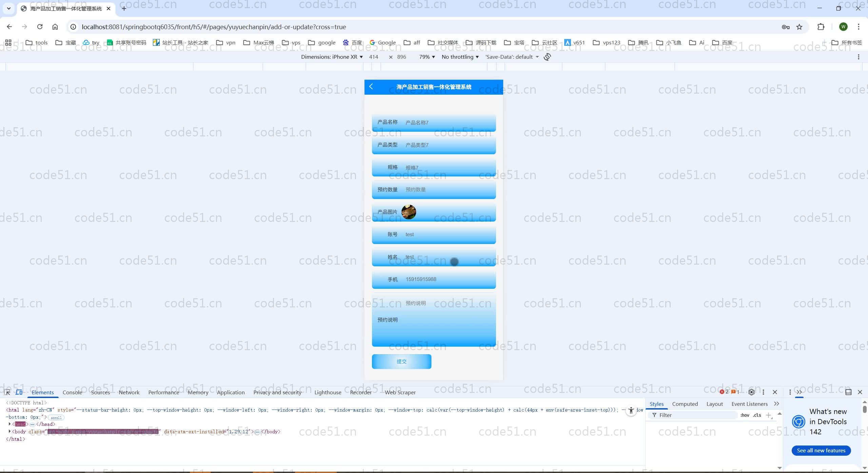The image size is (868, 473).
Task: Click the rotate device orientation icon
Action: pos(547,57)
